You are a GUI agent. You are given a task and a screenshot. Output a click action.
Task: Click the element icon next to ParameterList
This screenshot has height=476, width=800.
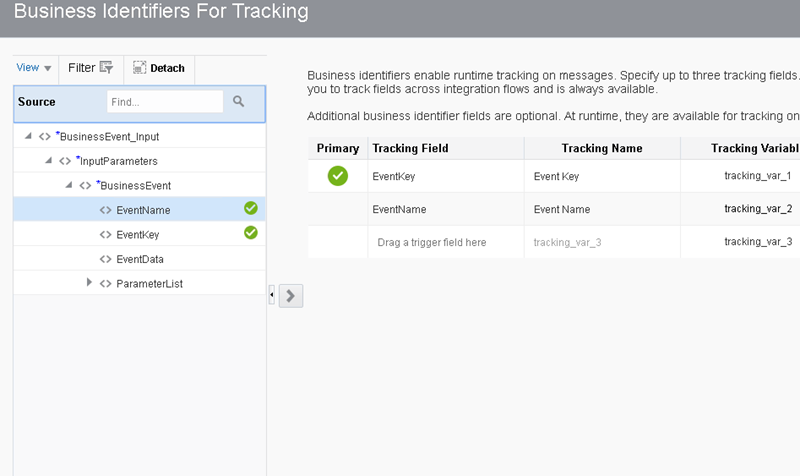coord(106,284)
